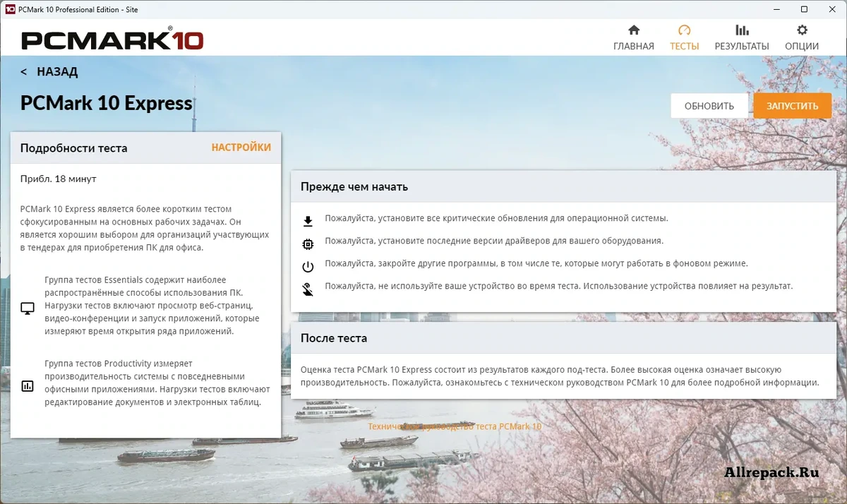Click the 'Прибл. 18 минут' duration text
Screen dimensions: 847x504
click(58, 179)
